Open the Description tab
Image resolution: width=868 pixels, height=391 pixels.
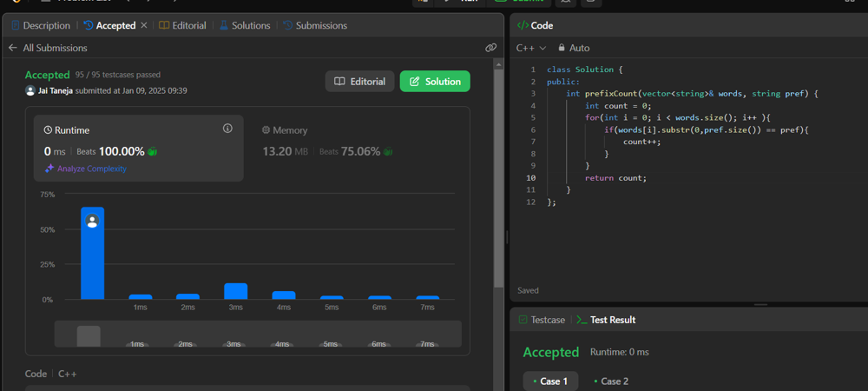click(41, 25)
